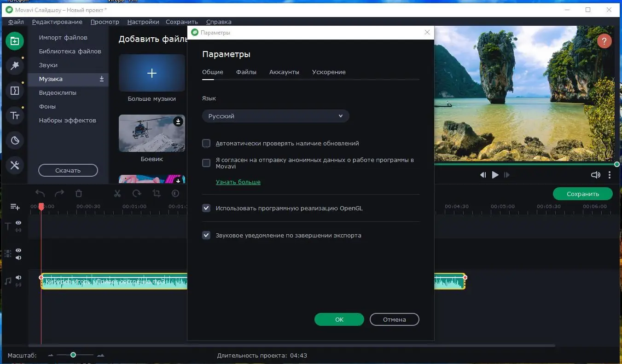Open the file import panel icon in sidebar
Viewport: 622px width, 364px height.
[15, 41]
